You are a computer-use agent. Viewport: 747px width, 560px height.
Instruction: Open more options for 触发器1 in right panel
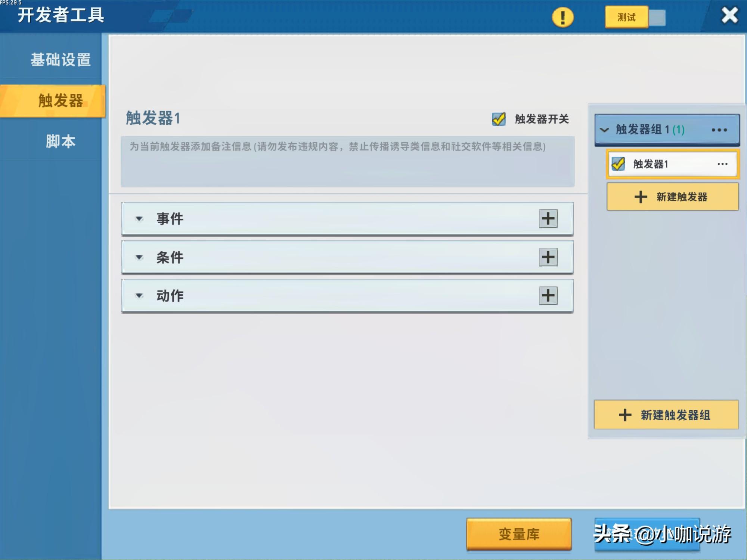click(722, 164)
